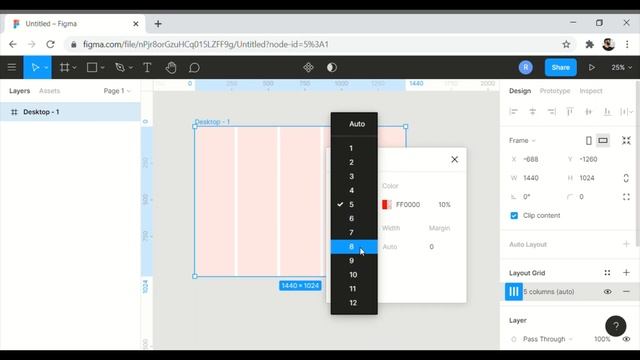
Task: Bookmark this page with the star
Action: pos(566,44)
